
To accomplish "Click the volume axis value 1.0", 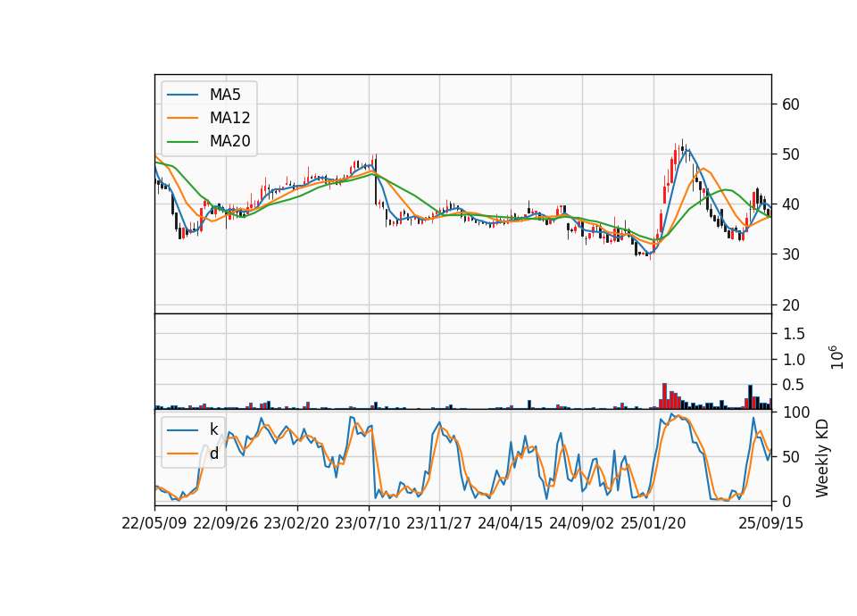I will point(794,360).
